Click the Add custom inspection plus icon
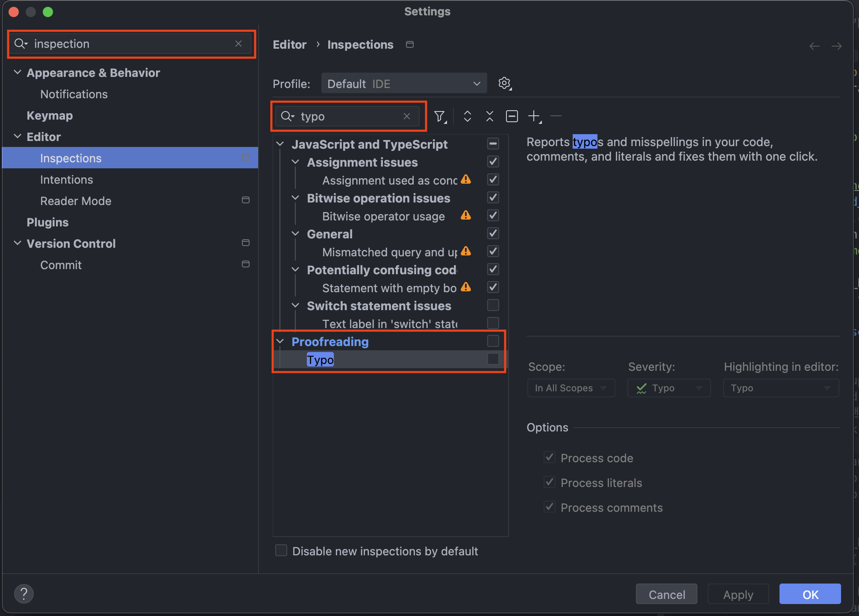Viewport: 859px width, 616px height. [x=534, y=116]
